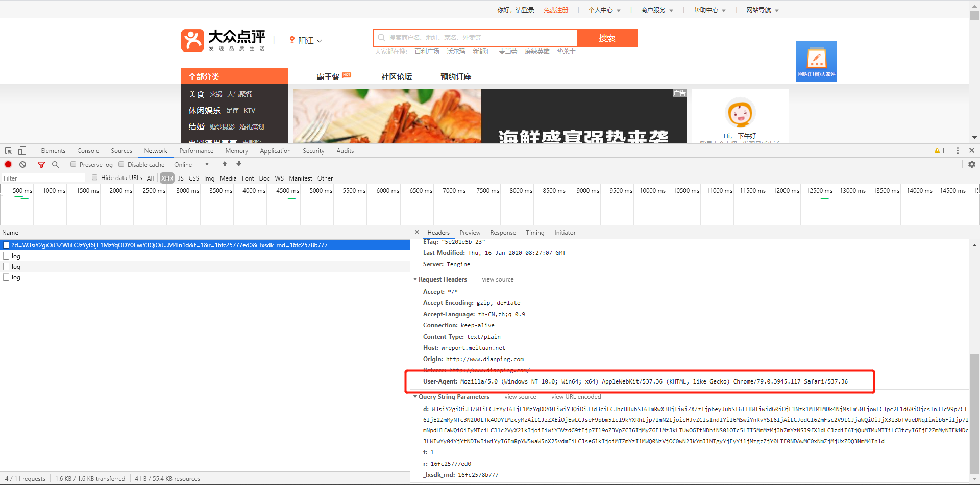Focus the network Filter input field
The image size is (980, 485).
[x=43, y=178]
